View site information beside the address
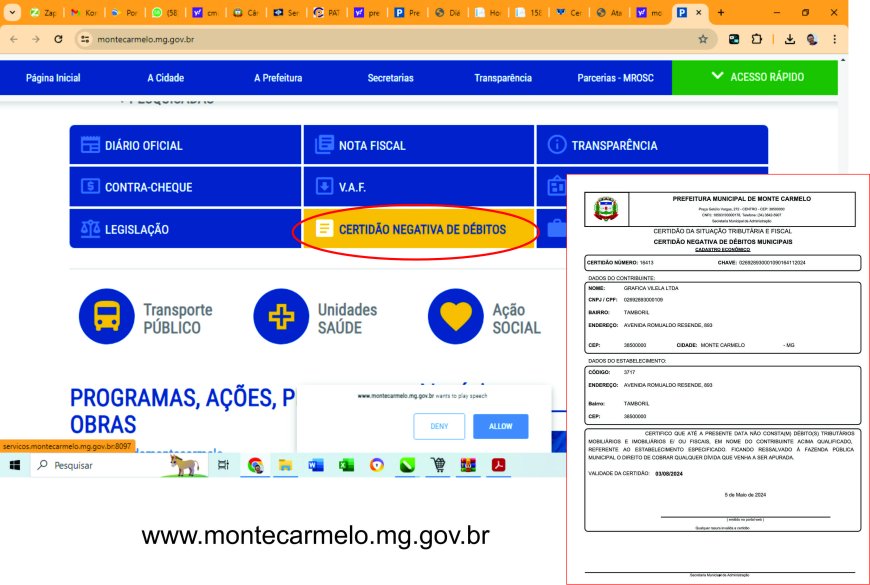This screenshot has height=585, width=870. [x=85, y=39]
